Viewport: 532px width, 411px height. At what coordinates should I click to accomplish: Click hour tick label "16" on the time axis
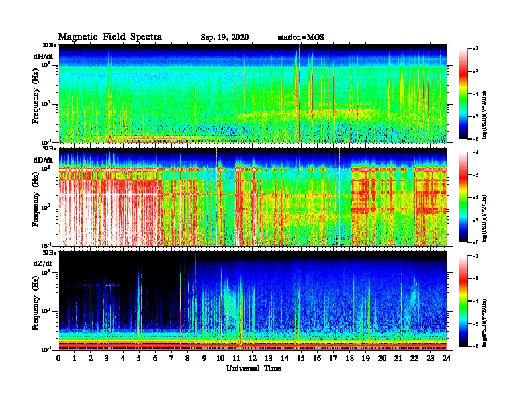click(x=317, y=359)
